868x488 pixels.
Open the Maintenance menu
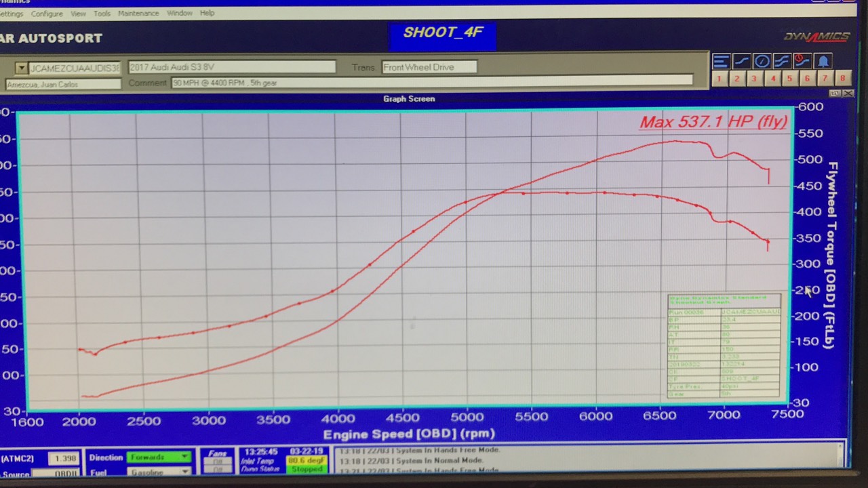click(139, 13)
